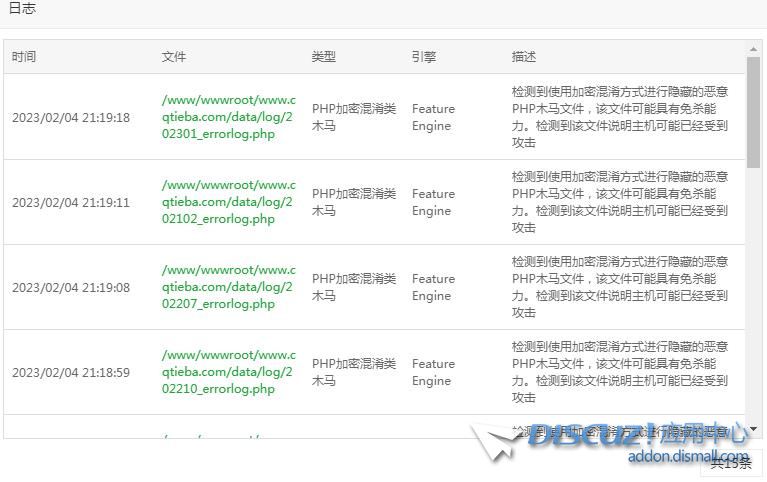Select timestamp 2023/02/04 21:19:11

click(x=71, y=203)
